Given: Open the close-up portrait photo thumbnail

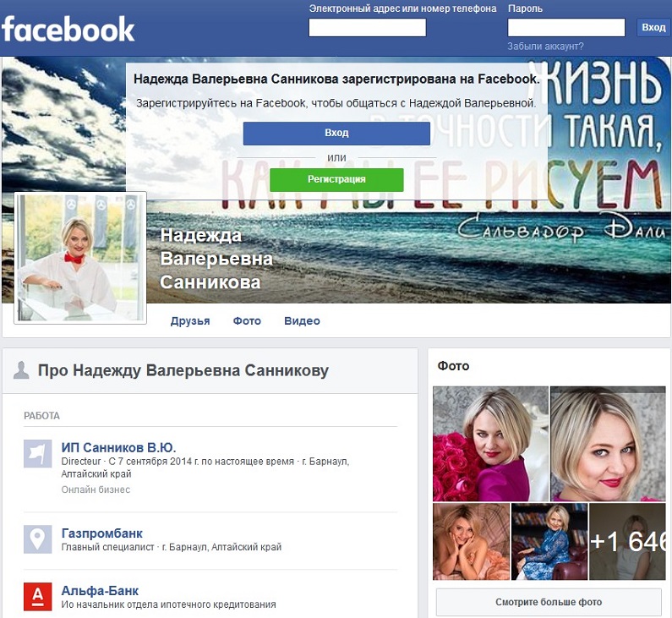Looking at the screenshot, I should pos(608,444).
